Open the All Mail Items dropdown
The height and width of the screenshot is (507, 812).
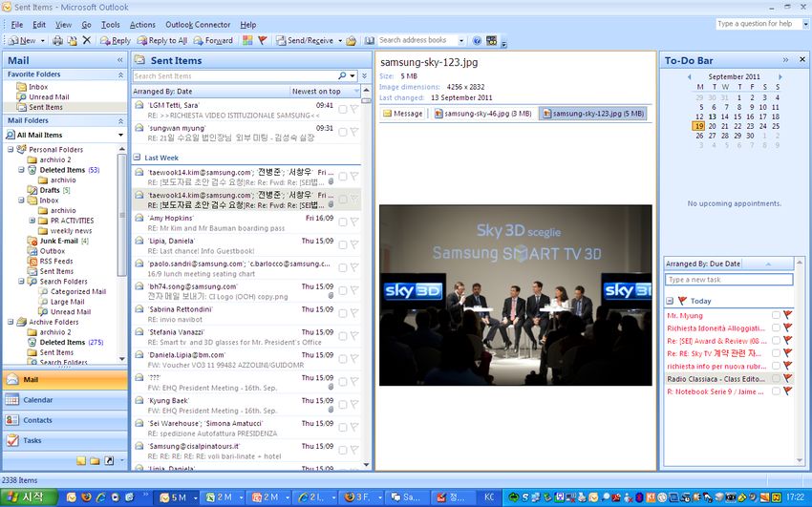pos(120,135)
